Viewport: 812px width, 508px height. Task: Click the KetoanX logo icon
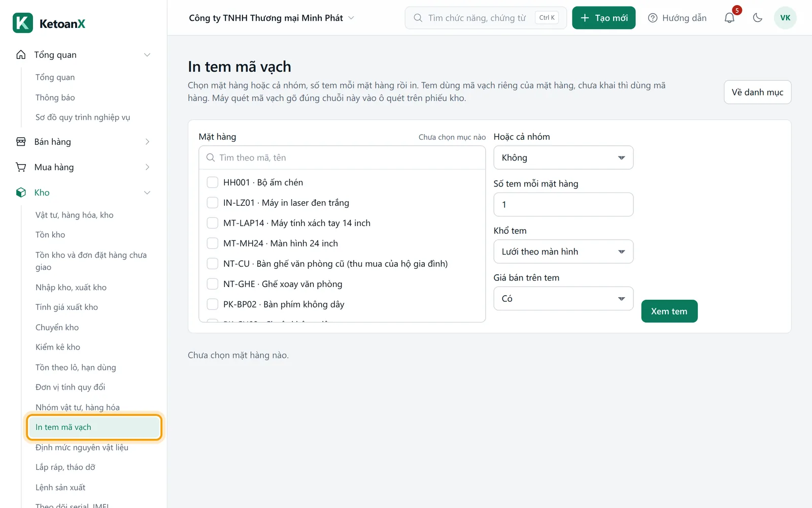tap(23, 23)
